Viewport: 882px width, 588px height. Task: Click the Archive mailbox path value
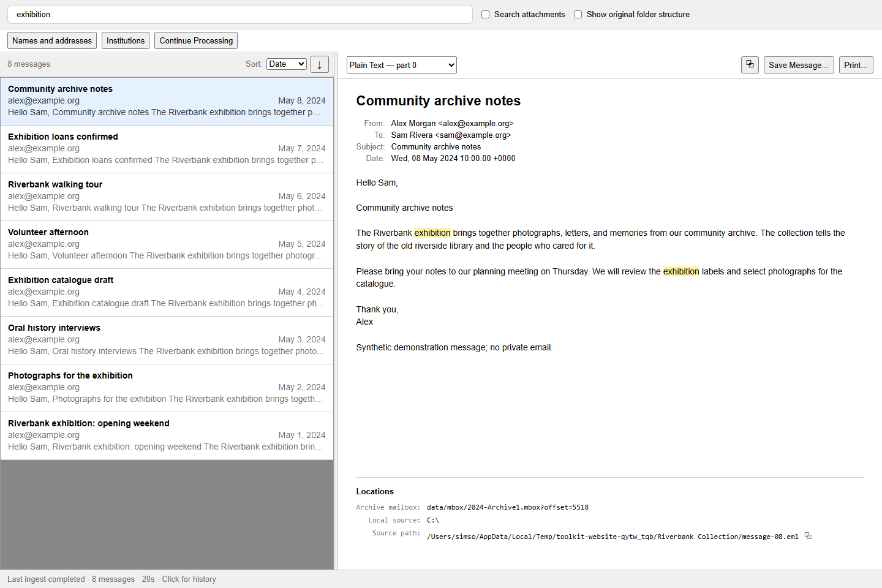tap(508, 507)
